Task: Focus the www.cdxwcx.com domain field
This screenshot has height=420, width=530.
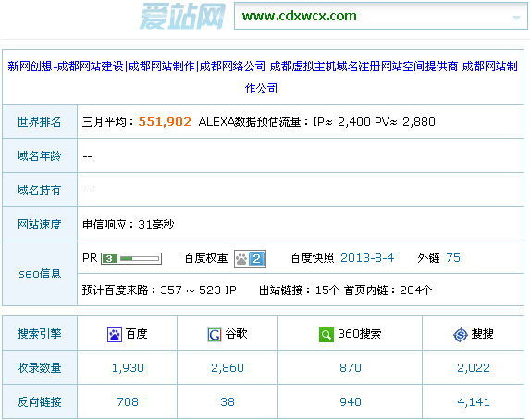Action: pos(380,17)
